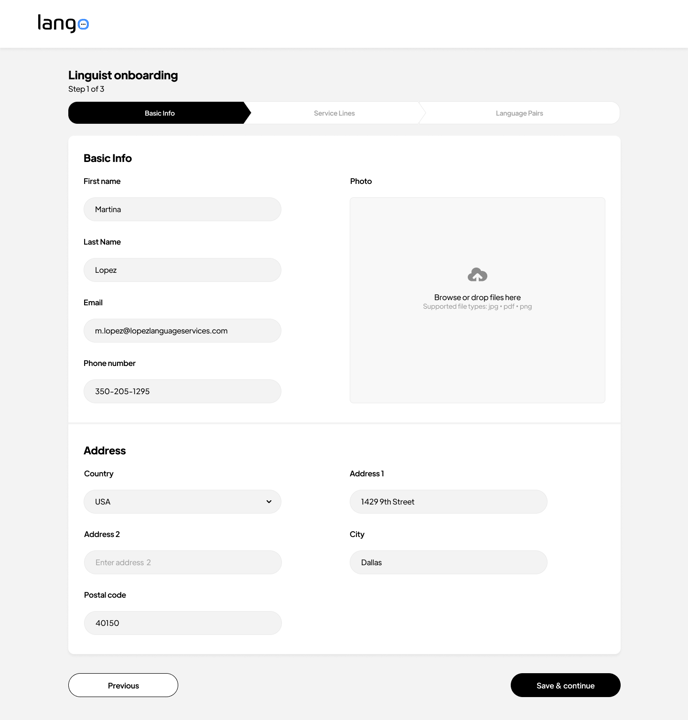Click the cloud upload icon

click(477, 275)
